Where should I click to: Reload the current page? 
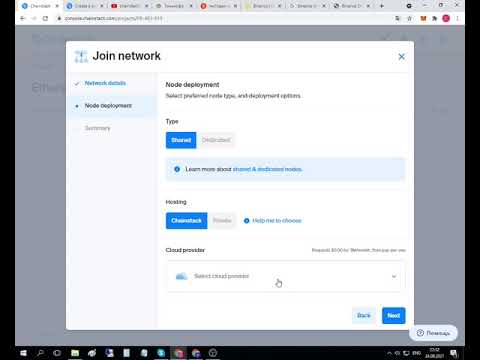click(45, 18)
